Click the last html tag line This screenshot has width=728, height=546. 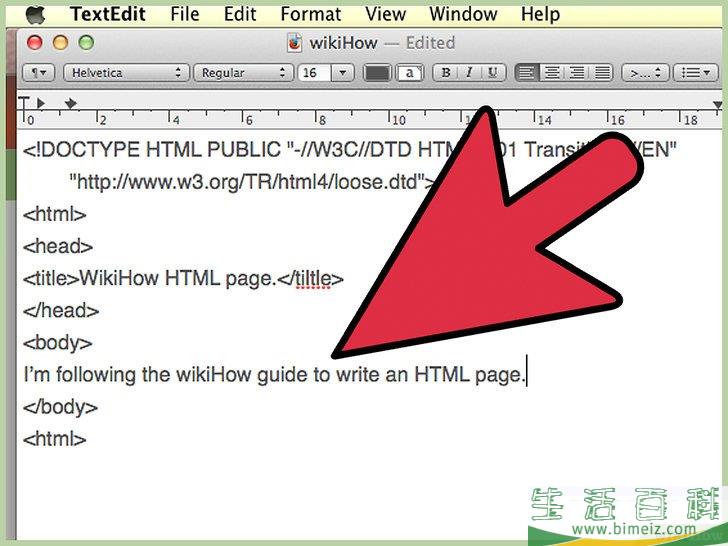[54, 439]
